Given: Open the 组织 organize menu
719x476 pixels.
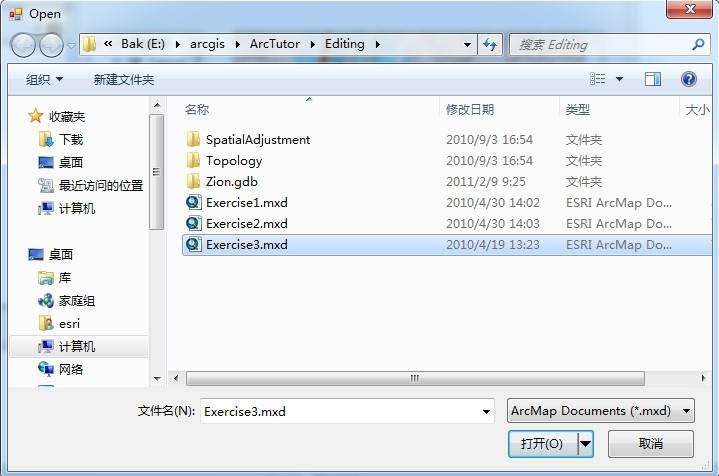Looking at the screenshot, I should pyautogui.click(x=44, y=79).
